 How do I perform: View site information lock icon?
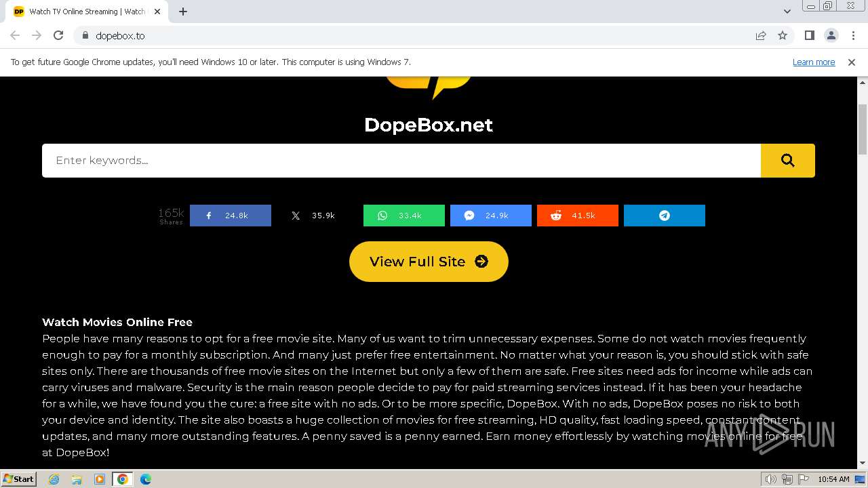pos(85,35)
